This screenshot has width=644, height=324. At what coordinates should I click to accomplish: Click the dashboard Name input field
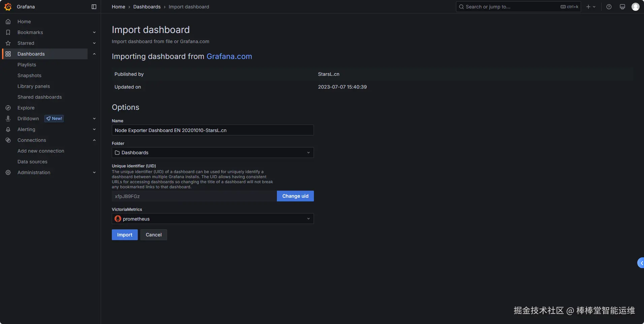[x=213, y=130]
